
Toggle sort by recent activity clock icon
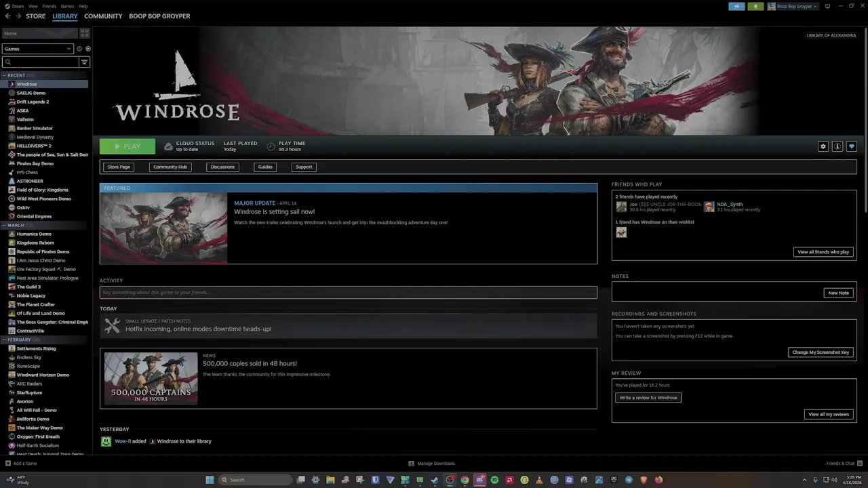point(79,49)
